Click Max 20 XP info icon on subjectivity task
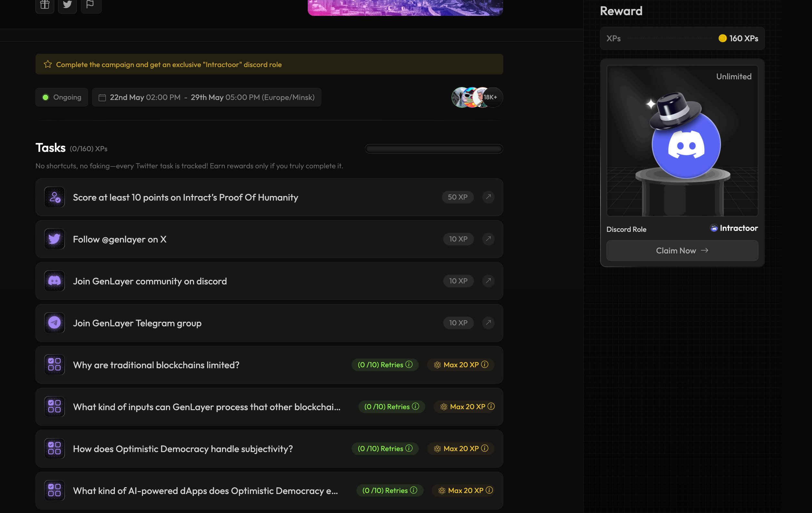 coord(485,448)
